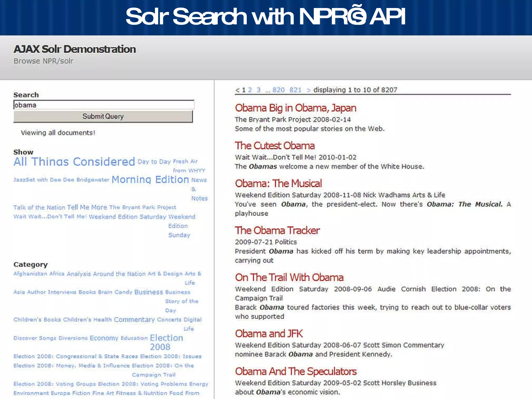Choose Talk of the Nation show
Viewport: 532px width, 399px height.
pyautogui.click(x=39, y=208)
